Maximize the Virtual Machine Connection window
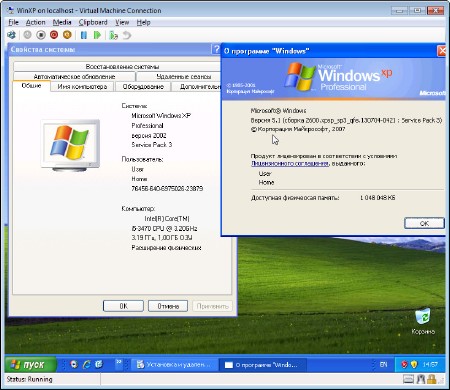450x390 pixels. coord(417,10)
